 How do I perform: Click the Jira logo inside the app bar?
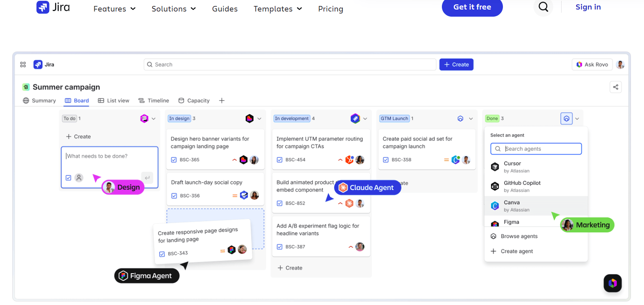point(44,64)
